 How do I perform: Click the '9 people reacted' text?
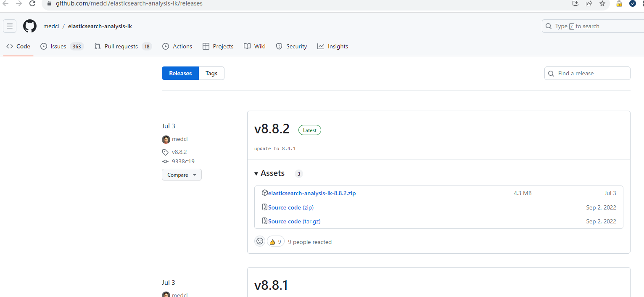tap(310, 242)
